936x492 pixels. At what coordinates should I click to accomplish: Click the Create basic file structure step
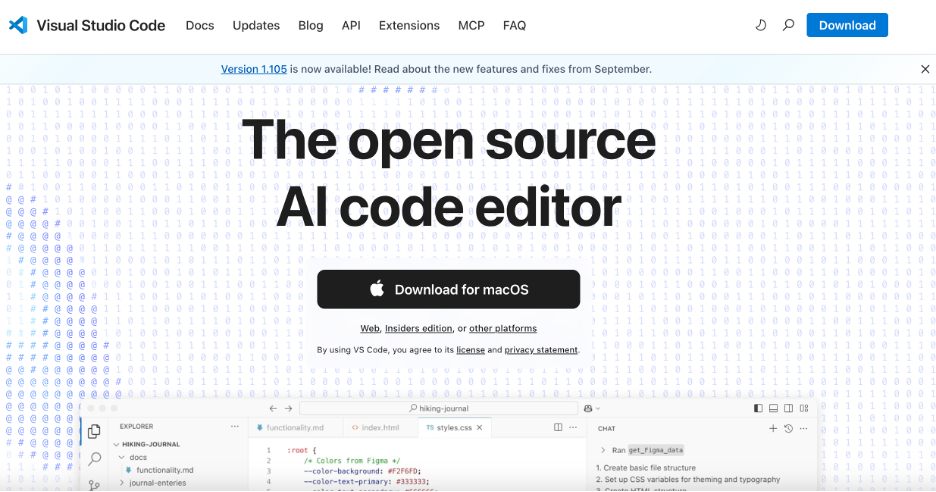(x=646, y=468)
